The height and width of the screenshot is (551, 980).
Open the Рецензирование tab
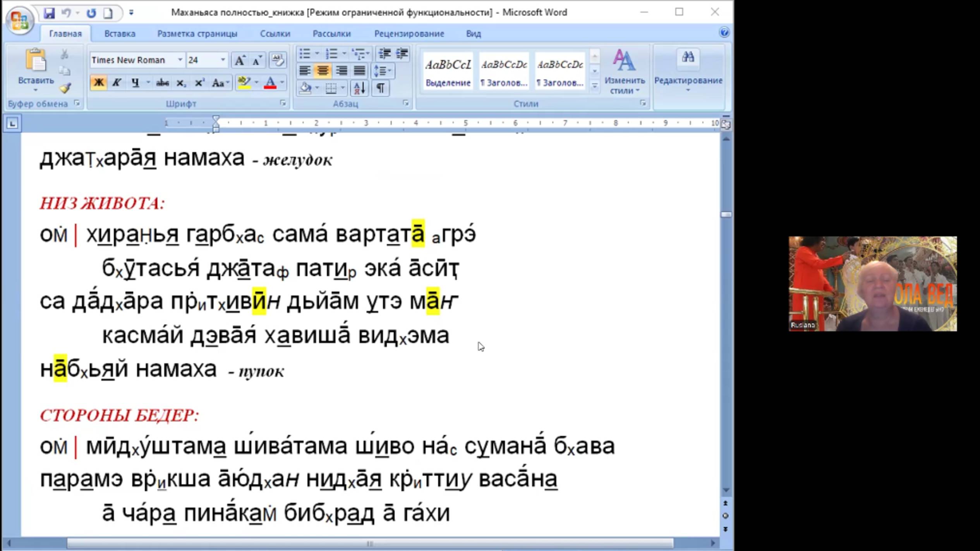tap(409, 34)
